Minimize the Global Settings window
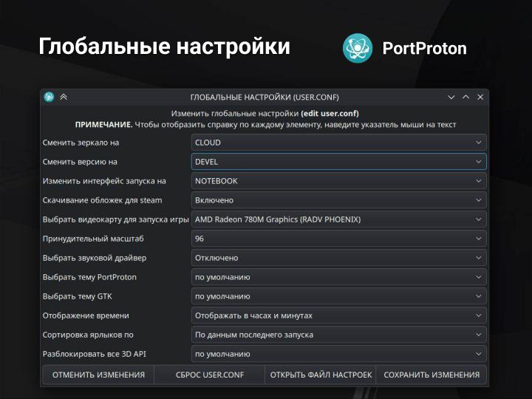 pyautogui.click(x=451, y=98)
